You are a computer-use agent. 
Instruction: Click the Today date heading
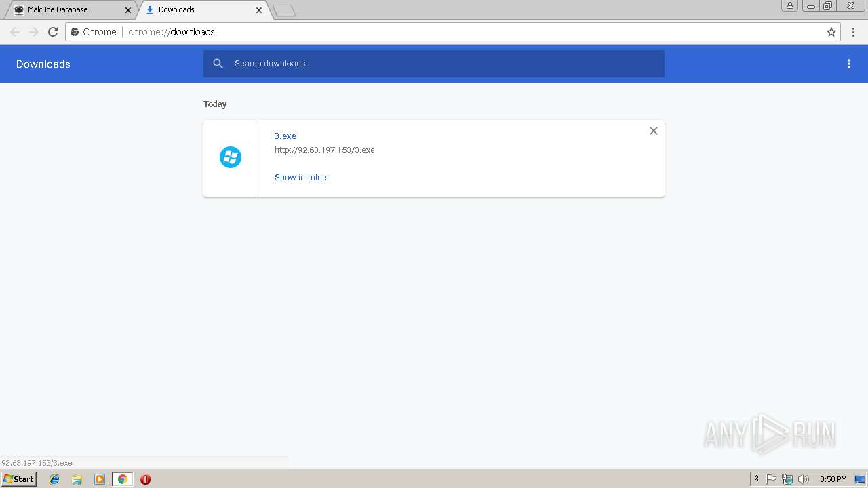tap(215, 104)
